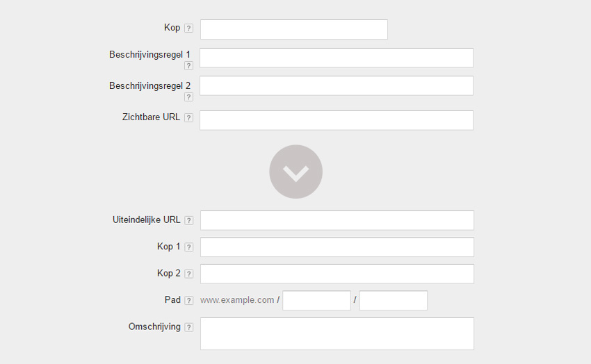
Task: Click the Zichtbare URL input field
Action: click(337, 120)
